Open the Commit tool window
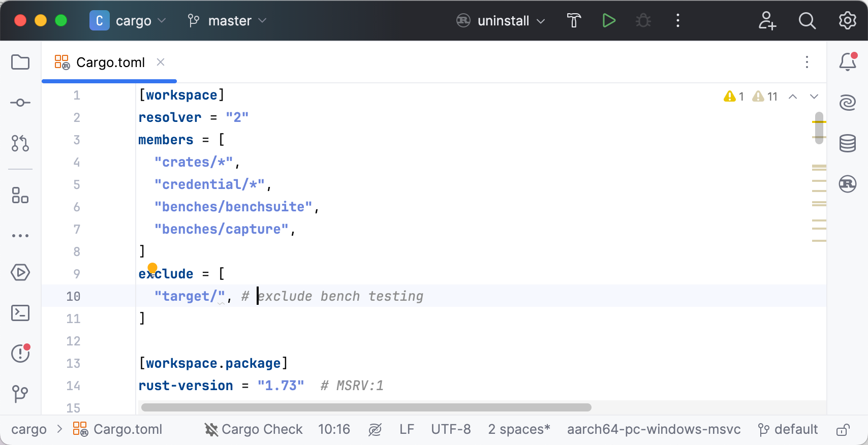Image resolution: width=868 pixels, height=445 pixels. pos(20,103)
